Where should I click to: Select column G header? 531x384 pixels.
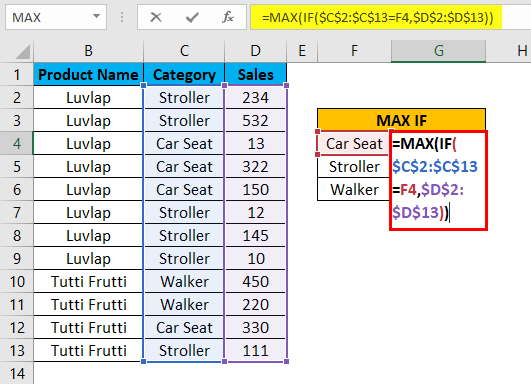pos(439,51)
